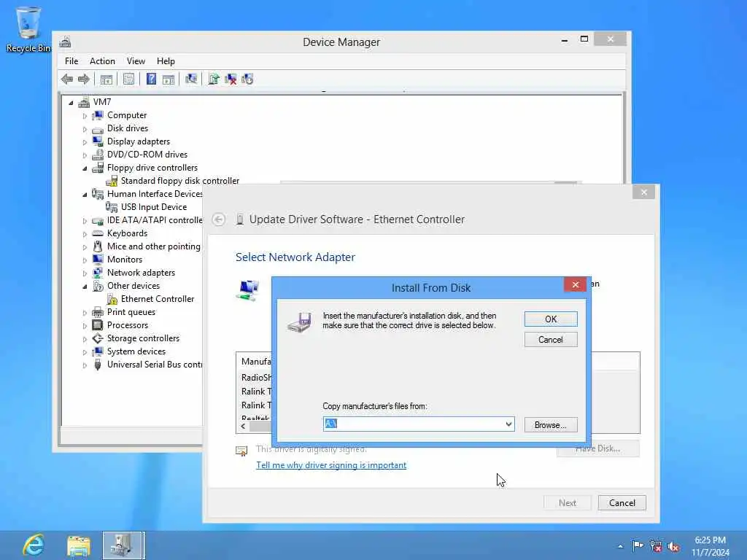Screen dimensions: 747x560
Task: Click the blue Help toolbar icon
Action: tap(151, 79)
